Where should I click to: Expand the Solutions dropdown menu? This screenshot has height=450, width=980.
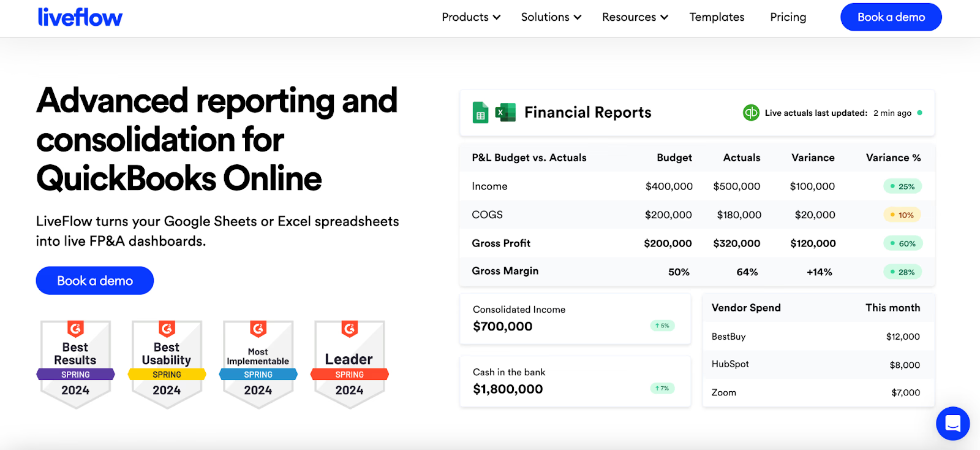pyautogui.click(x=551, y=17)
